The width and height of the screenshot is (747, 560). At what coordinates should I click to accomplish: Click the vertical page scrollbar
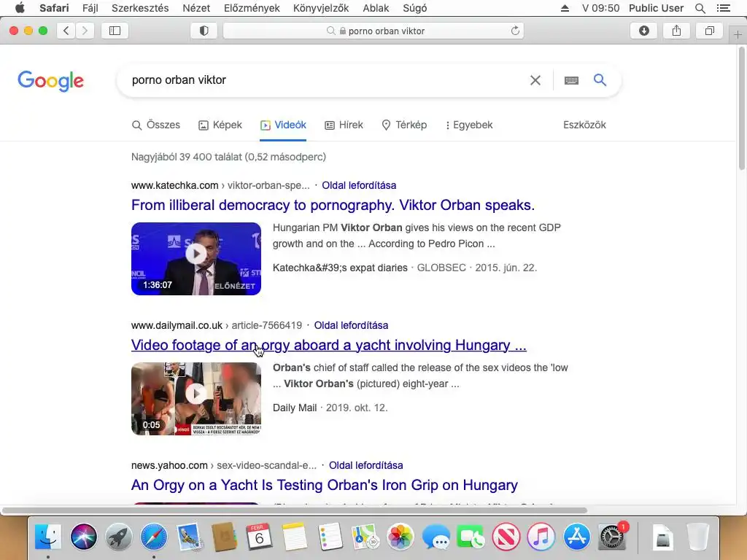click(742, 108)
